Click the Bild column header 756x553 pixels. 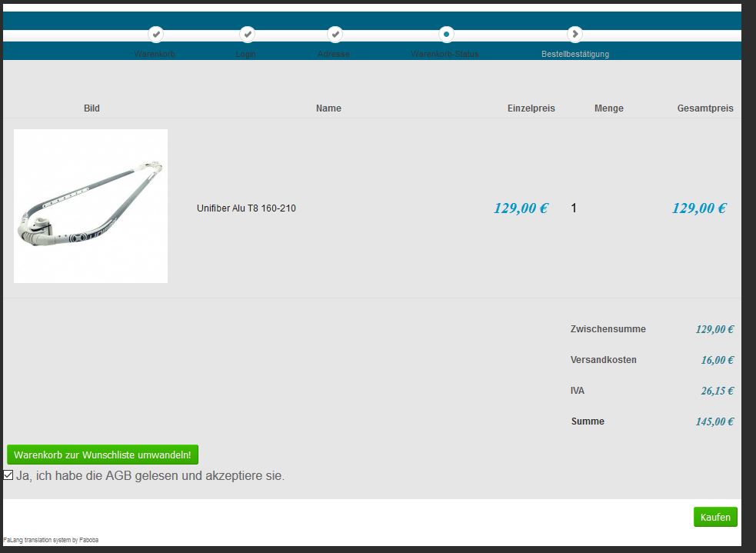(92, 108)
